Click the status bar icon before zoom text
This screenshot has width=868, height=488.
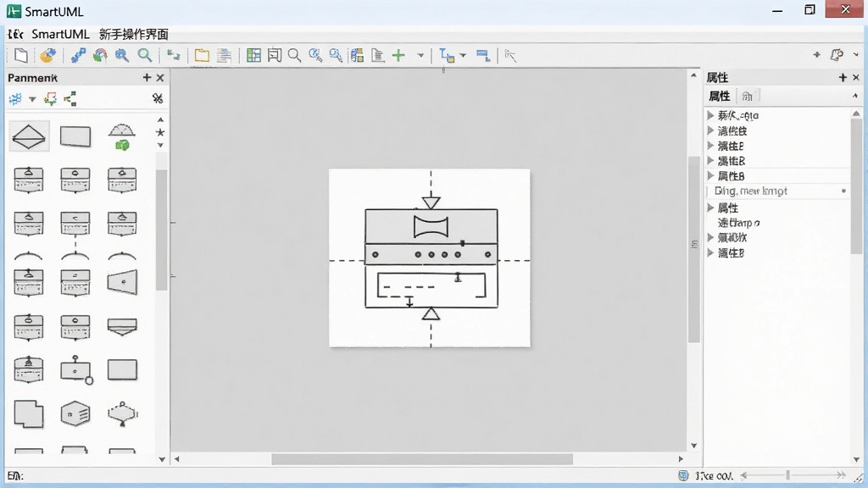(684, 475)
